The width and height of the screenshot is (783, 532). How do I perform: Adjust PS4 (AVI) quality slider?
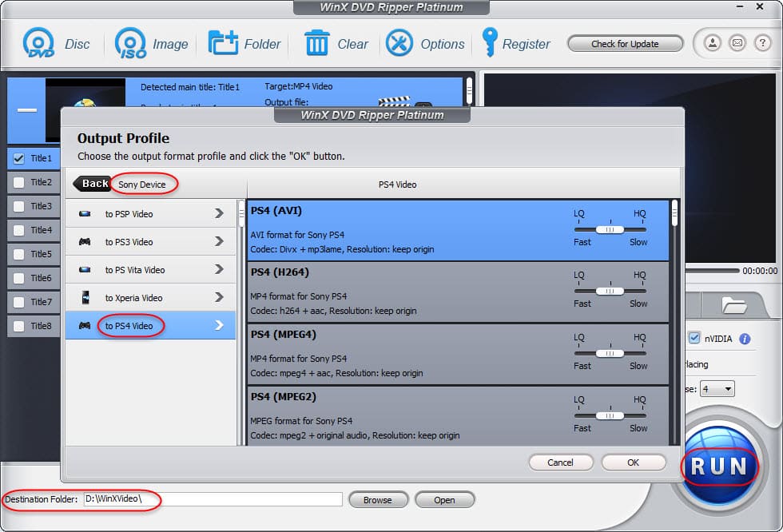tap(610, 229)
